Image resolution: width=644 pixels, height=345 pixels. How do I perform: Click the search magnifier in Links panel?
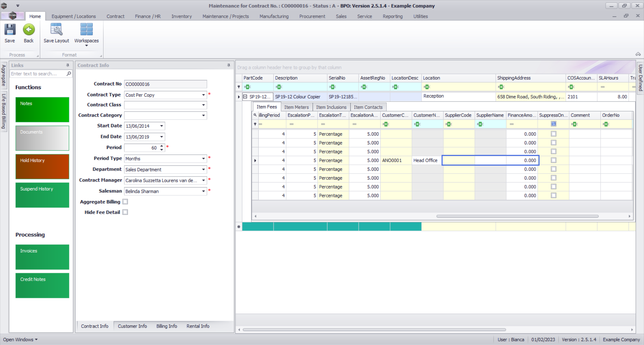click(x=69, y=74)
